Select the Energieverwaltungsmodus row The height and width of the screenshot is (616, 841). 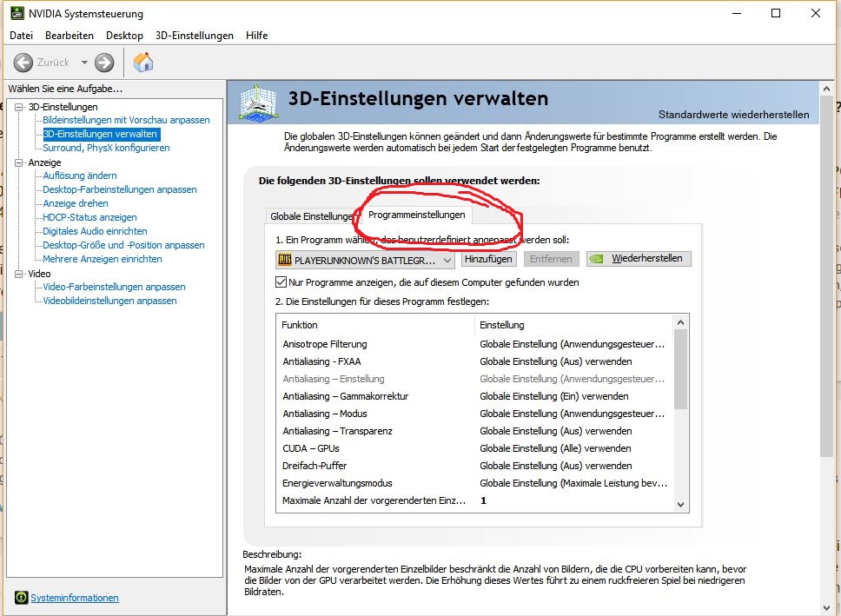tap(474, 483)
